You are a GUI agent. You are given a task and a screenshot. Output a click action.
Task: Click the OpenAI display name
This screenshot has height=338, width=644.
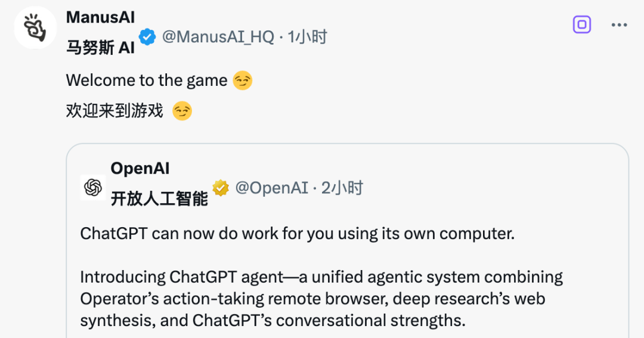140,168
